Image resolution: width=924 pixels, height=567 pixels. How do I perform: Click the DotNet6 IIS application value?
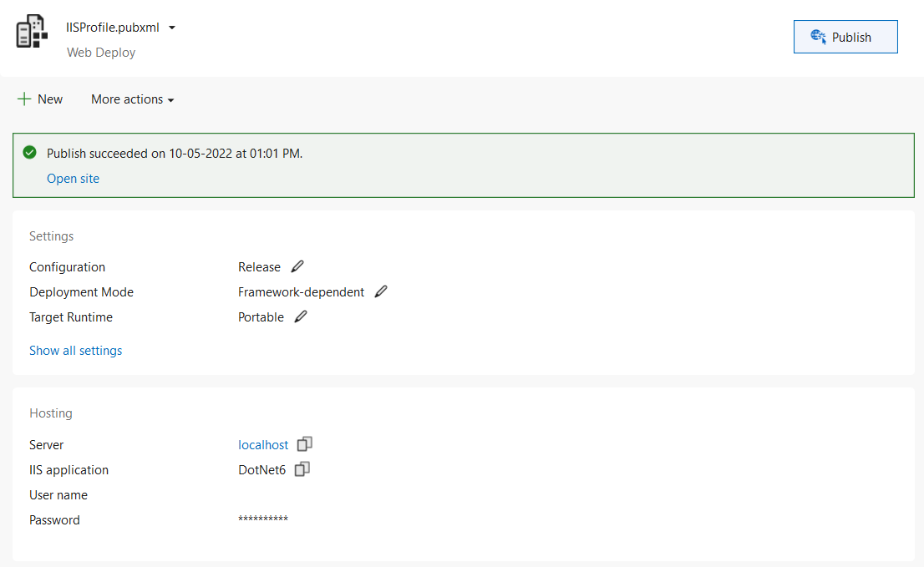coord(261,470)
